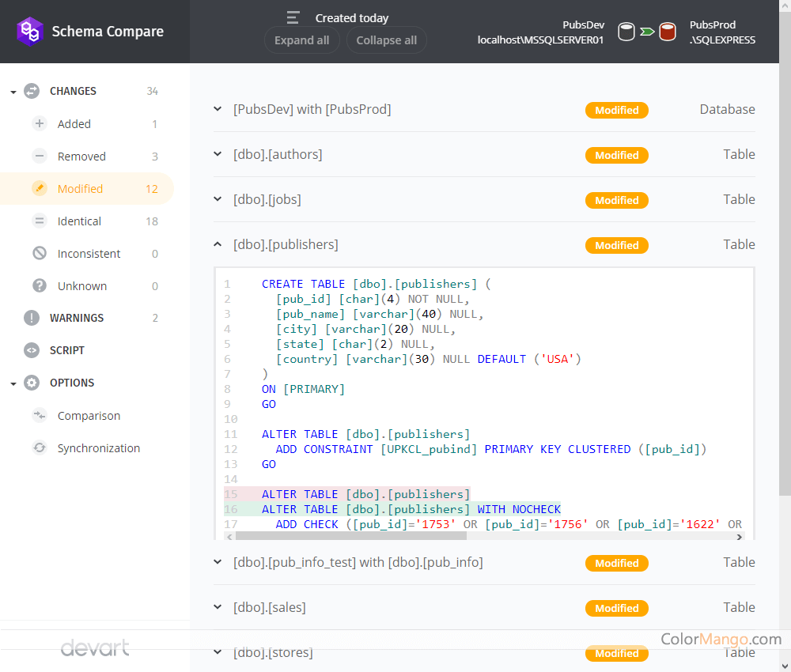Click the Synchronization refresh icon

point(40,447)
